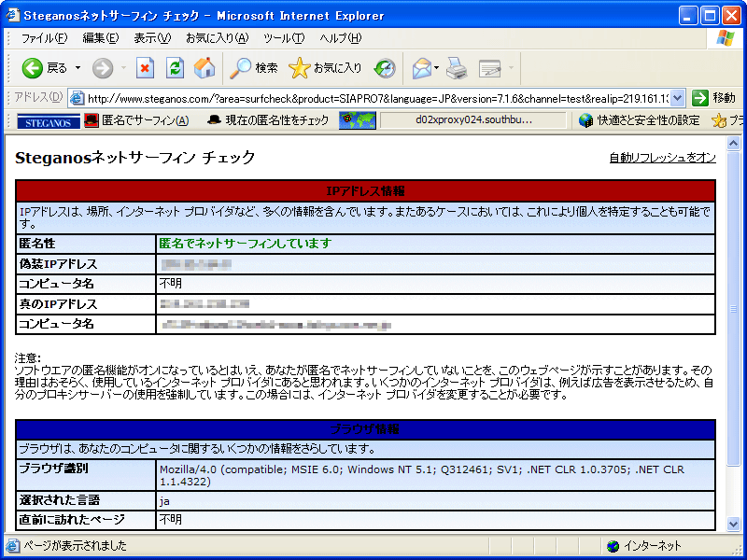This screenshot has width=747, height=560.
Task: Click 快適さと安全性の設定 toolbar button
Action: pyautogui.click(x=640, y=120)
